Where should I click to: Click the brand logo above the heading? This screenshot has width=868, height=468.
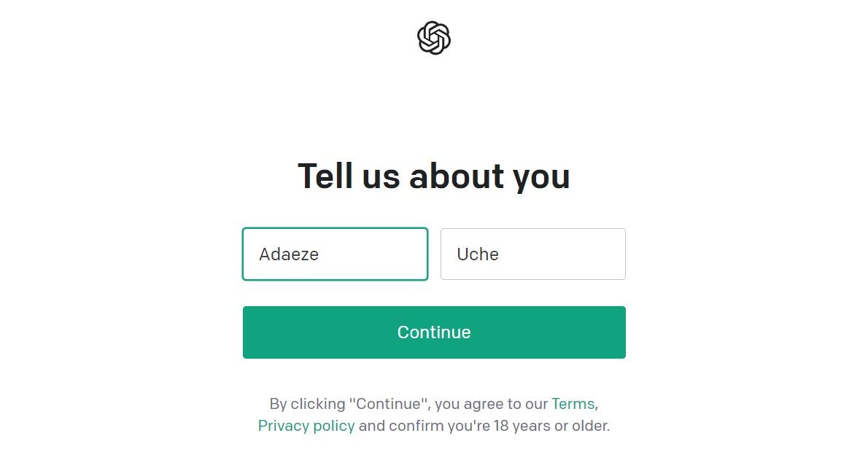[x=434, y=37]
